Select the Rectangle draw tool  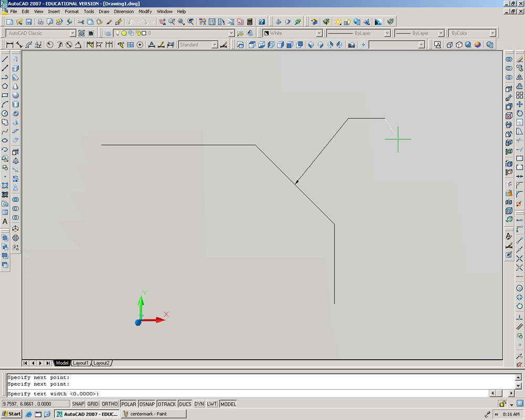pyautogui.click(x=5, y=95)
